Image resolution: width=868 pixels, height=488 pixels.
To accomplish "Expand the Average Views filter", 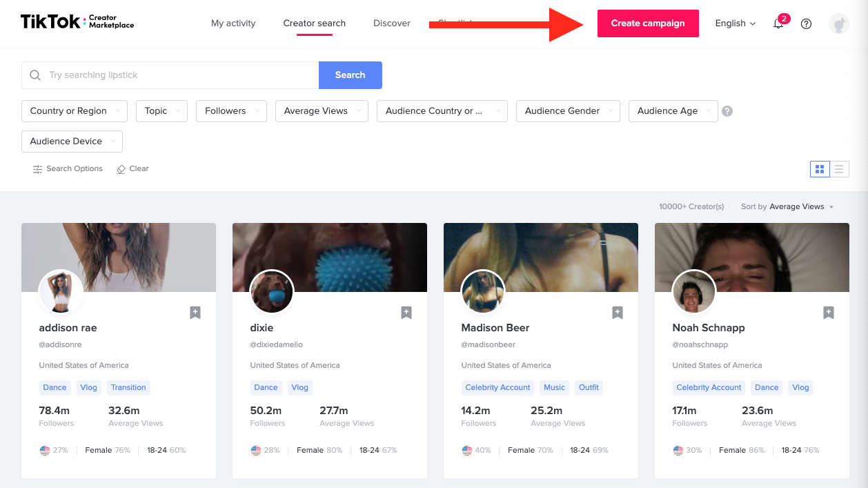I will pos(322,111).
